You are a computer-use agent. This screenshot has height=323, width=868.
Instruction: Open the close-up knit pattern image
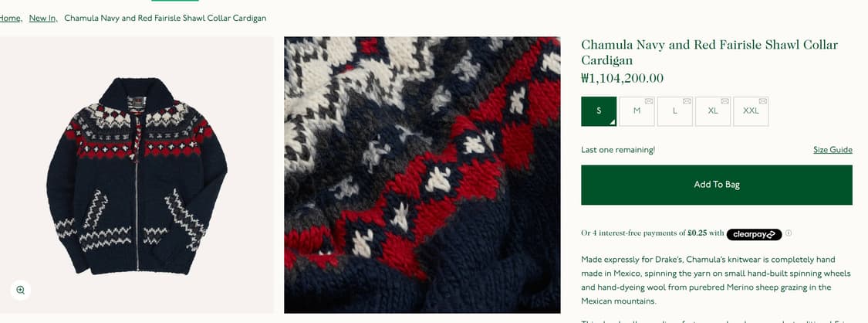point(422,175)
